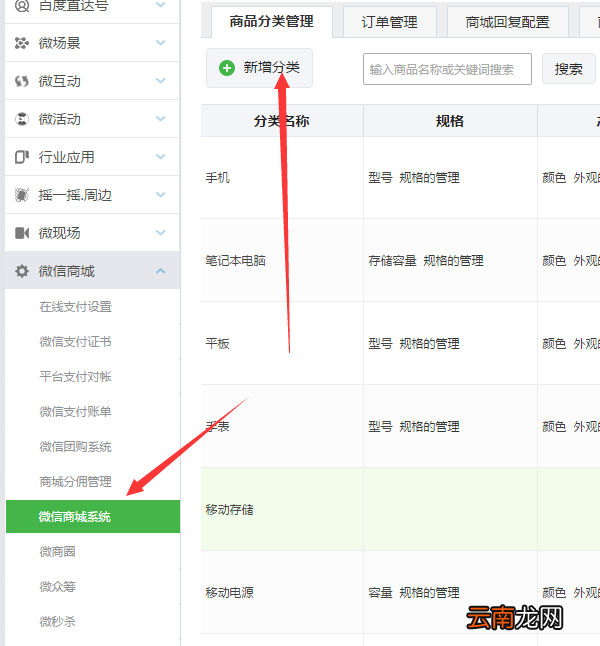Click the 微场景 sidebar icon

(22, 43)
